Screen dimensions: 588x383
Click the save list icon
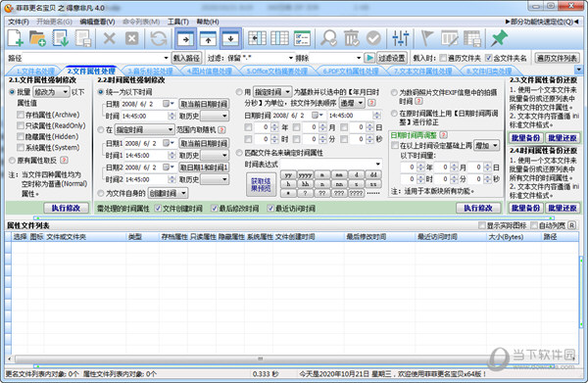point(83,38)
